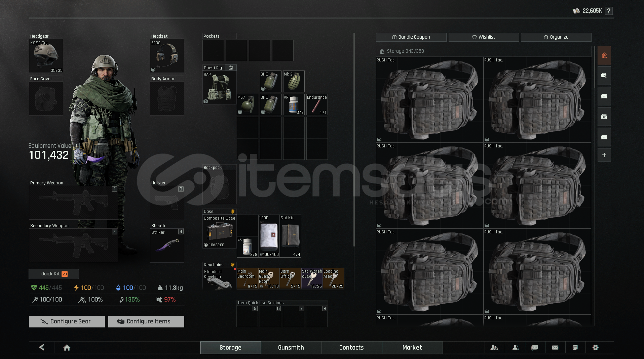The image size is (644, 359).
Task: Click the 101,432 equipment value
Action: pos(49,155)
